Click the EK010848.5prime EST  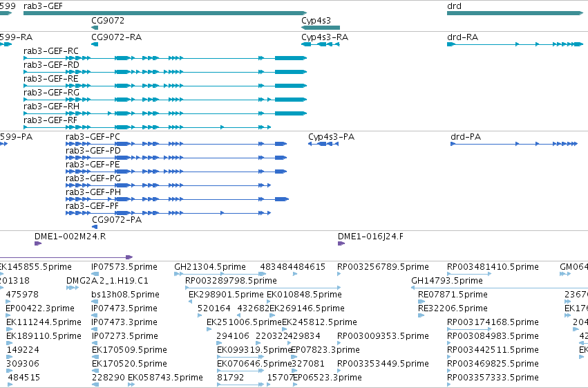[304, 295]
